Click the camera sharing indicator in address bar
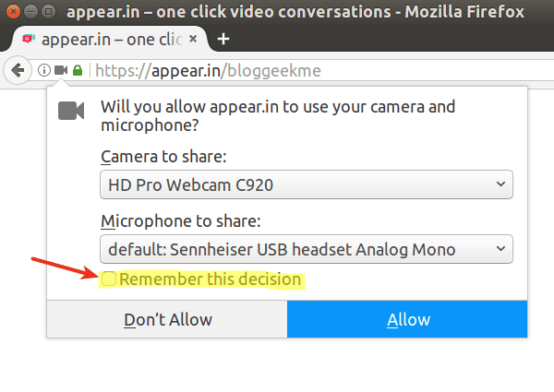Image resolution: width=554 pixels, height=392 pixels. 61,70
